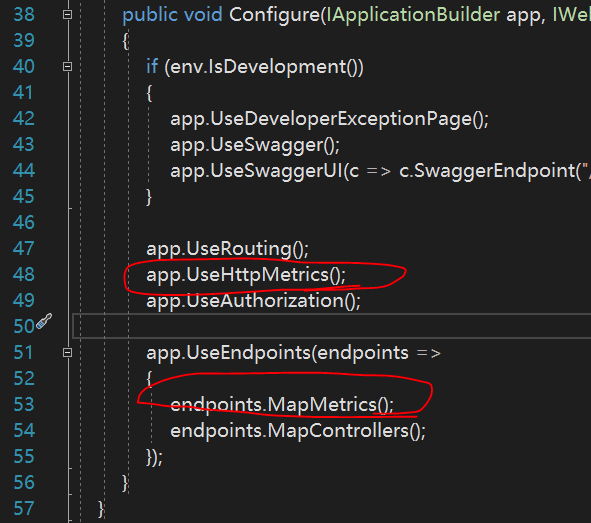The height and width of the screenshot is (523, 591).
Task: Click the void keyword on line 38
Action: pos(203,15)
